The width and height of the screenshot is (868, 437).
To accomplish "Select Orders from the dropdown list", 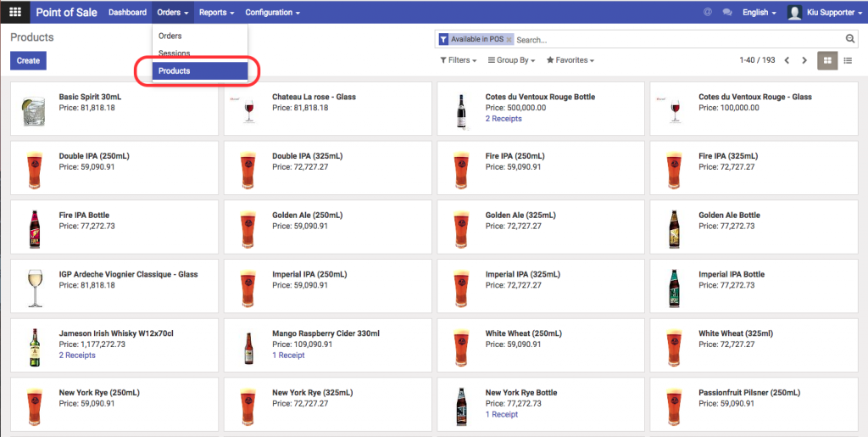I will point(200,36).
